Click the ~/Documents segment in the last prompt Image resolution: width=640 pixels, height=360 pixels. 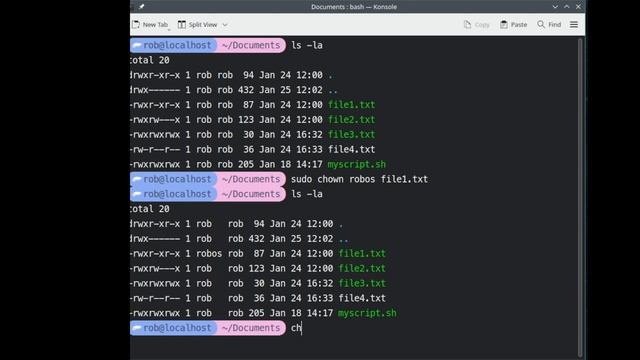(x=251, y=328)
